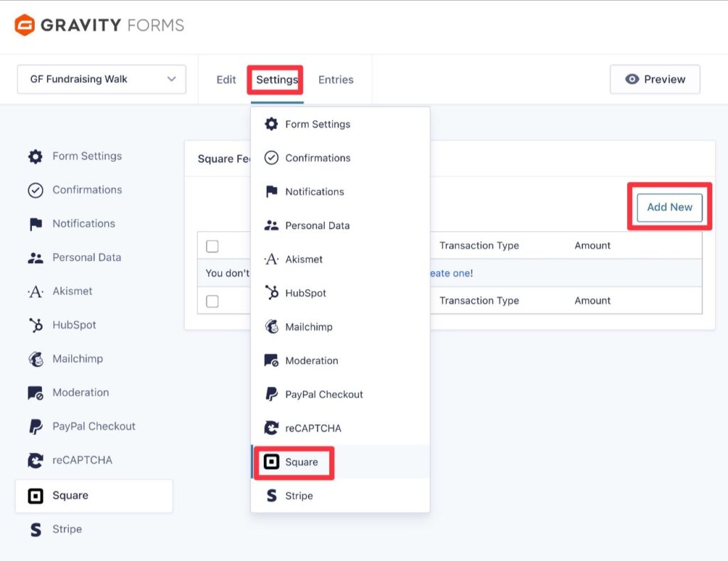Image resolution: width=728 pixels, height=561 pixels.
Task: Select HubSpot in the Settings dropdown
Action: click(341, 292)
